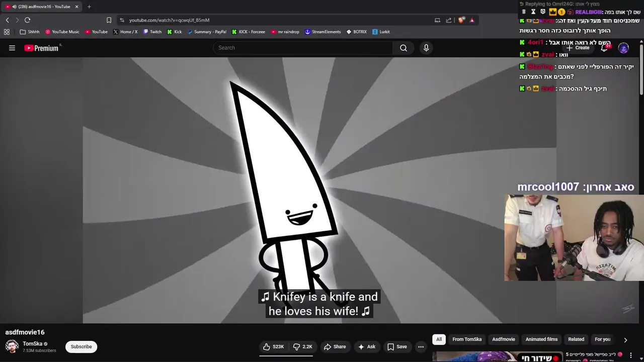
Task: Select the Animated films chip
Action: pyautogui.click(x=541, y=339)
